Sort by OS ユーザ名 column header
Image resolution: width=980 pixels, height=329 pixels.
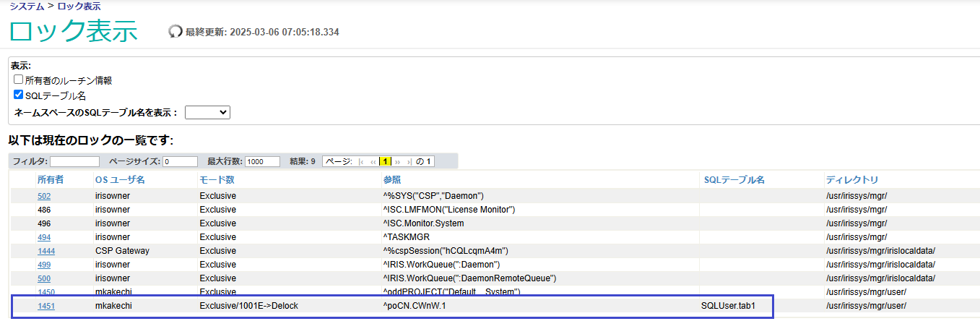[x=120, y=179]
